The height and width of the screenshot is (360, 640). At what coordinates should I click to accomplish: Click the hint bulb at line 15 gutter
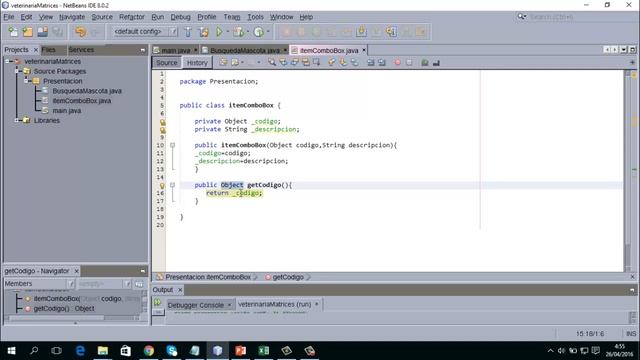coord(162,186)
